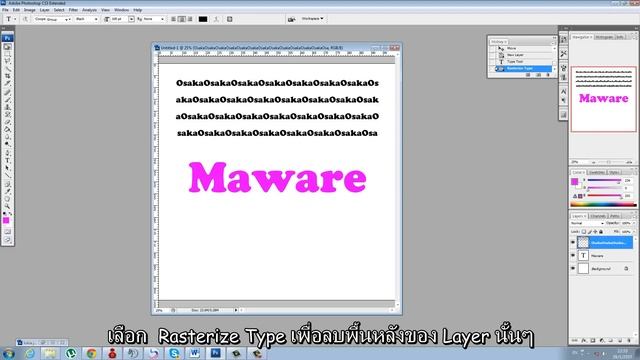Select right align text
Image resolution: width=640 pixels, height=360 pixels.
point(190,19)
